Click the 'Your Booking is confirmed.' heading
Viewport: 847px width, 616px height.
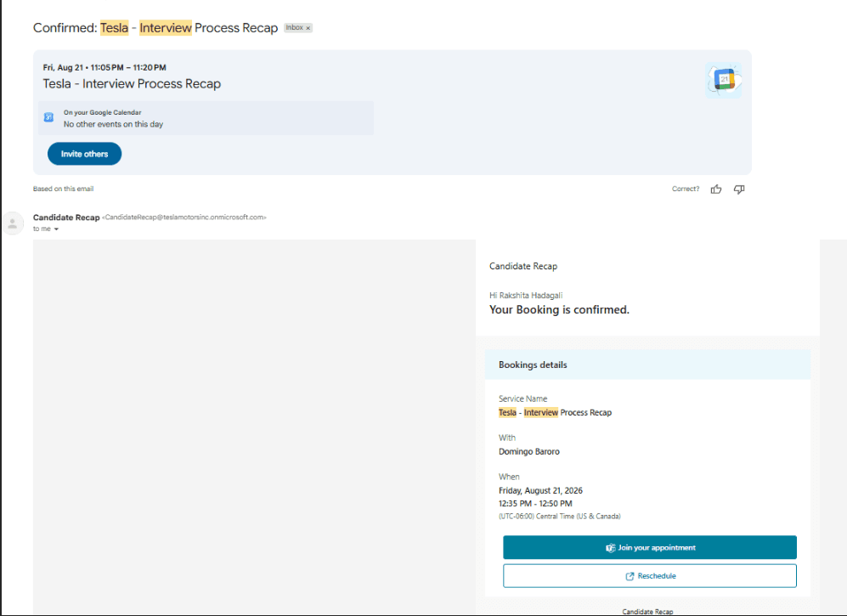(559, 309)
